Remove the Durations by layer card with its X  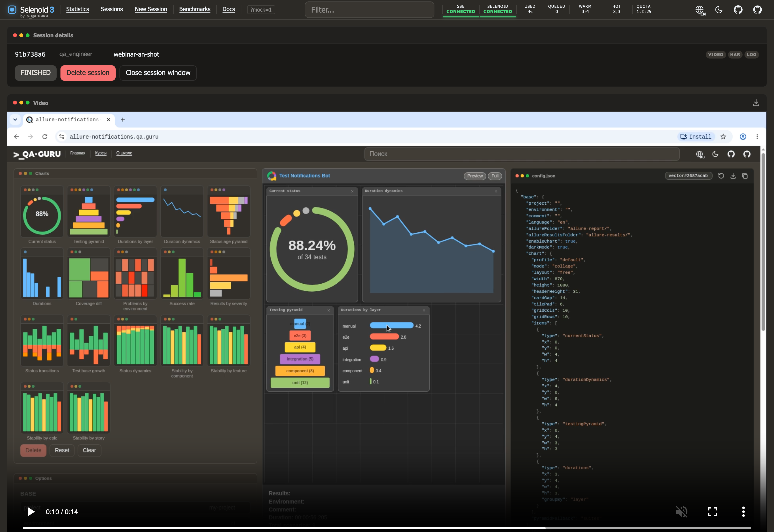pyautogui.click(x=424, y=310)
